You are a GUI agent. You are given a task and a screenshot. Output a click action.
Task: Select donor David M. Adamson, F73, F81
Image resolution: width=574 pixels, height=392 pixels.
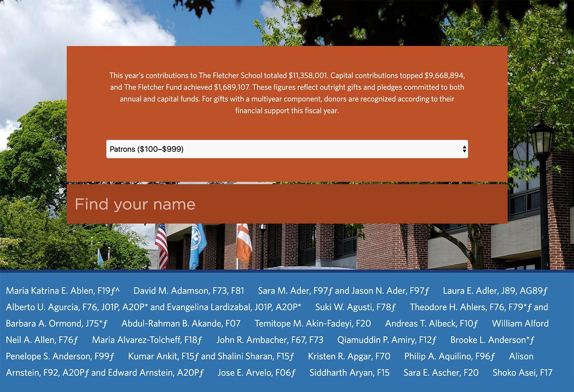pos(189,291)
